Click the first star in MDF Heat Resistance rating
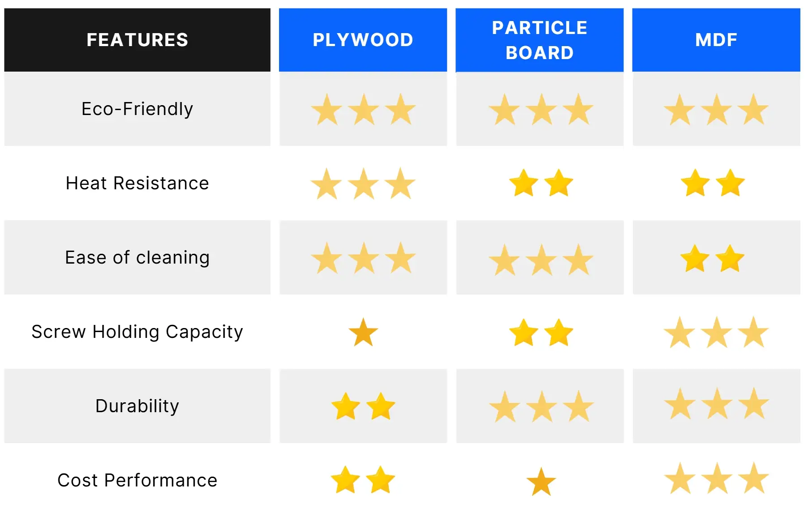Viewport: 812px width, 516px height. (695, 183)
